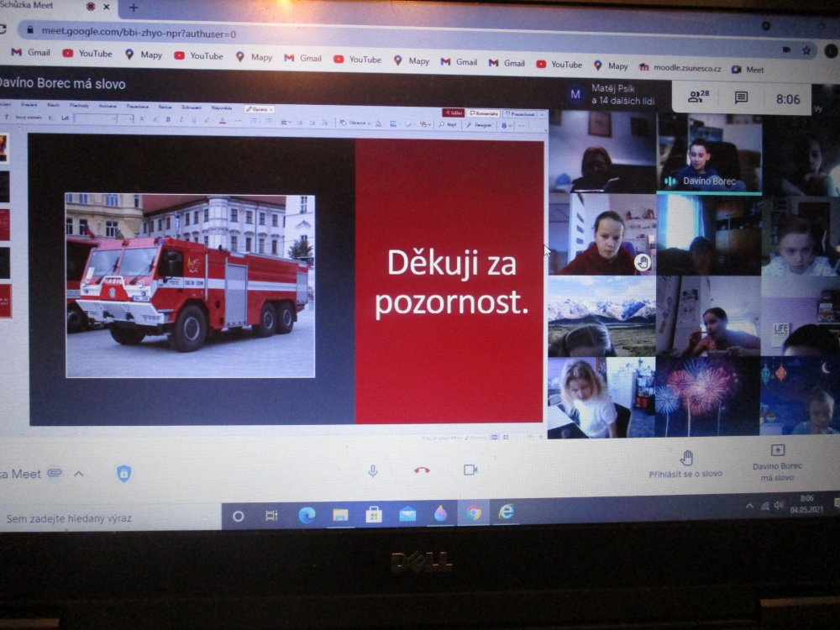Click the red Sdílet share button
This screenshot has height=630, width=840.
coord(454,113)
